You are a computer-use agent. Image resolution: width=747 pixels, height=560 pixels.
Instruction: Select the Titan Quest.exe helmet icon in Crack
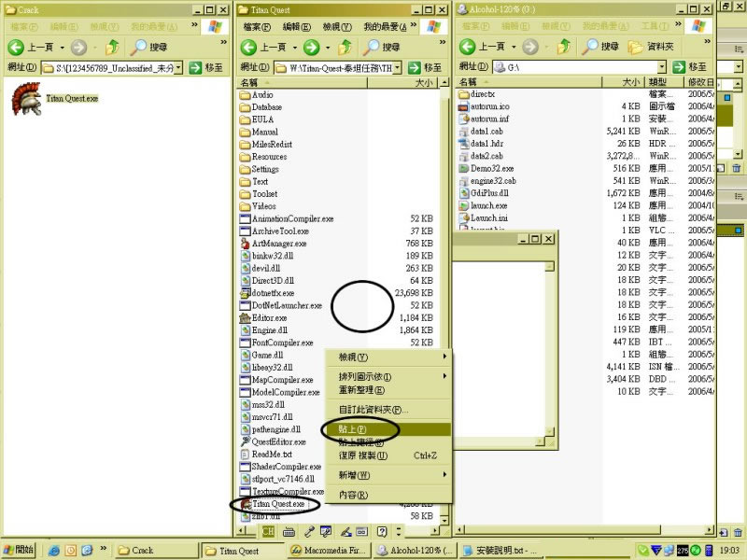tap(27, 99)
